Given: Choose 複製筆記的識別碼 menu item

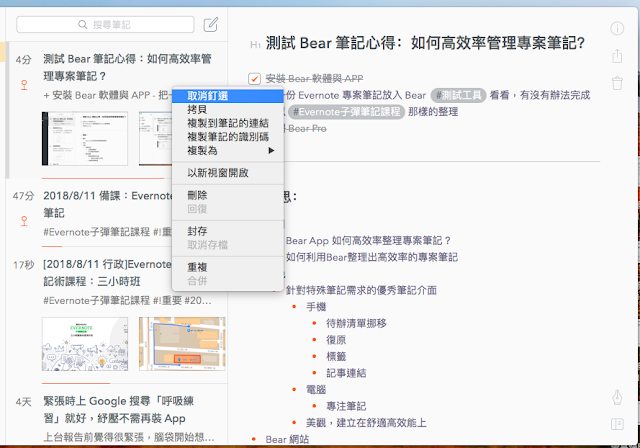Looking at the screenshot, I should tap(228, 137).
